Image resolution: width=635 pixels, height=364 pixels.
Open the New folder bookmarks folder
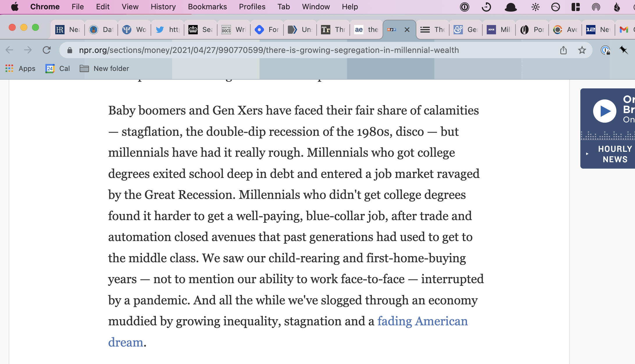[104, 69]
